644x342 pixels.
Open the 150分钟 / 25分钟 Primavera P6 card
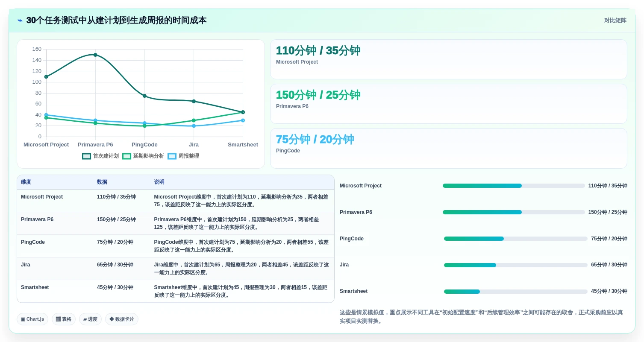click(448, 104)
